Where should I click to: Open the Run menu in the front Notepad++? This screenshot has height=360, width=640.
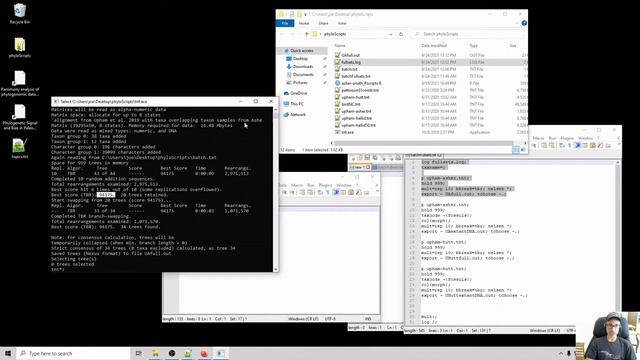pyautogui.click(x=311, y=185)
